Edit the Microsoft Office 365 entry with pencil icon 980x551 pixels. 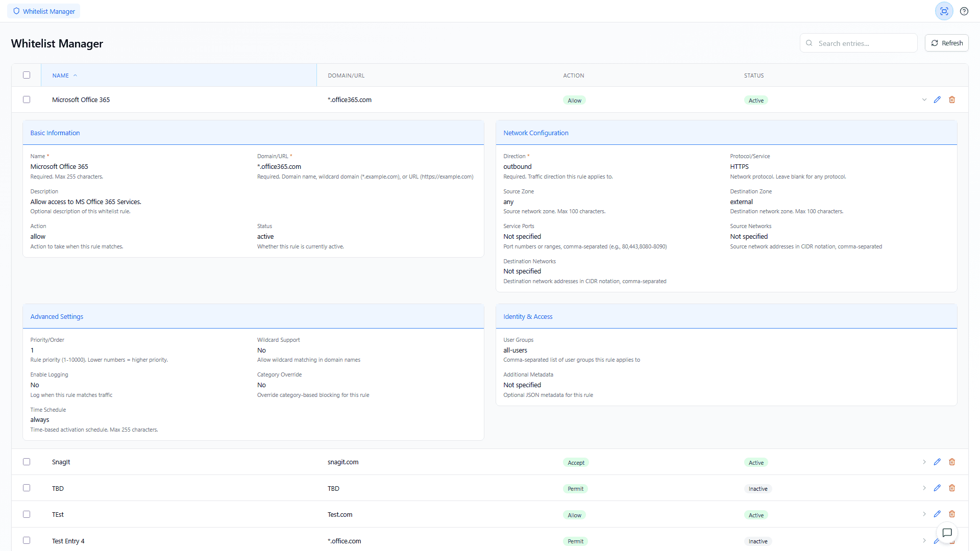[937, 99]
